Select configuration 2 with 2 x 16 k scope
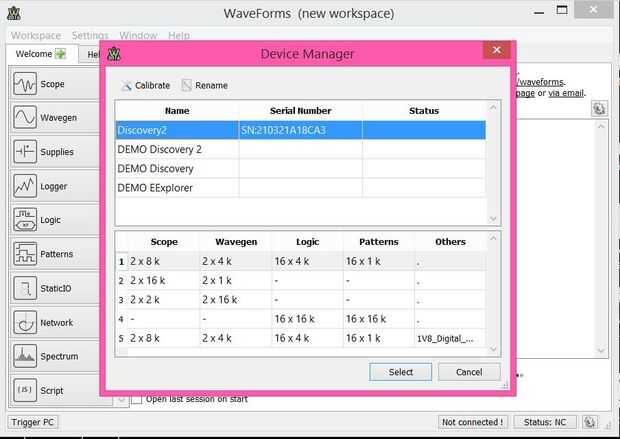Screen dimensions: 620x439 click(x=301, y=281)
